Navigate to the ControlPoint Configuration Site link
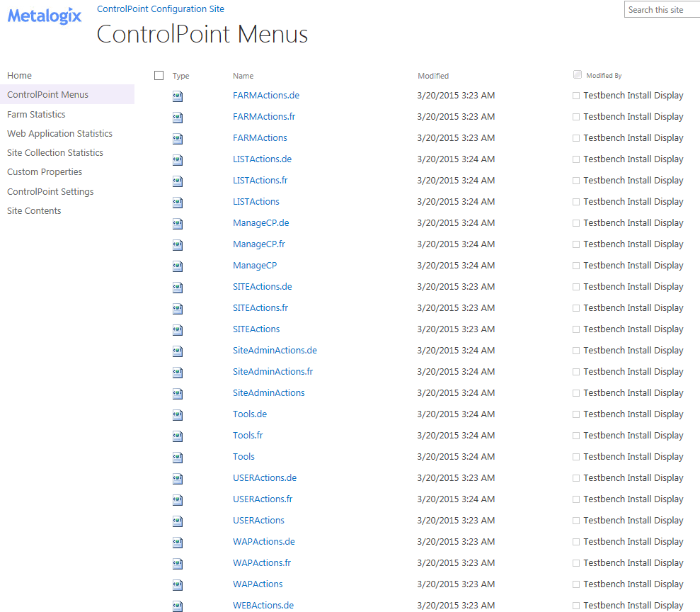The width and height of the screenshot is (700, 612). coord(161,9)
